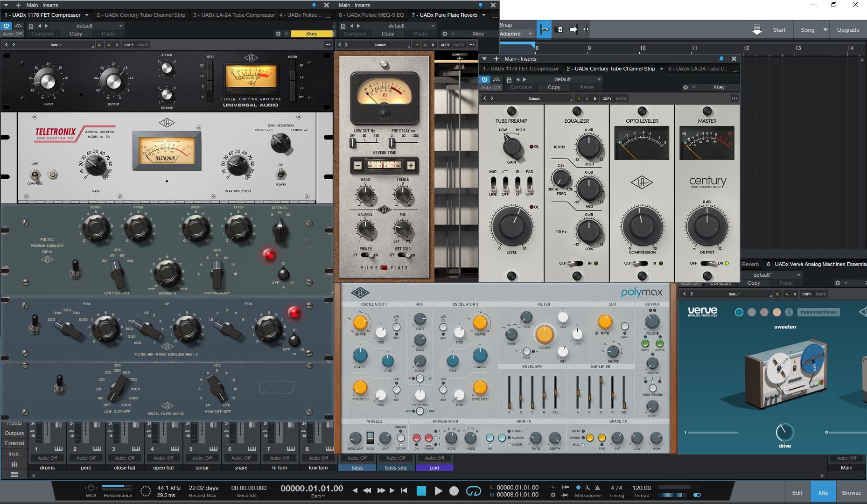This screenshot has width=867, height=504.
Task: Open gear settings in Pure Plate Reverb window
Action: click(445, 34)
